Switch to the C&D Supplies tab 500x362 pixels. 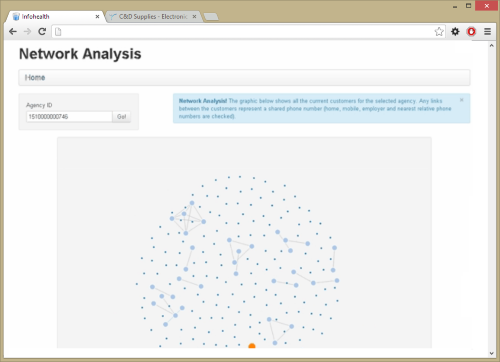154,16
